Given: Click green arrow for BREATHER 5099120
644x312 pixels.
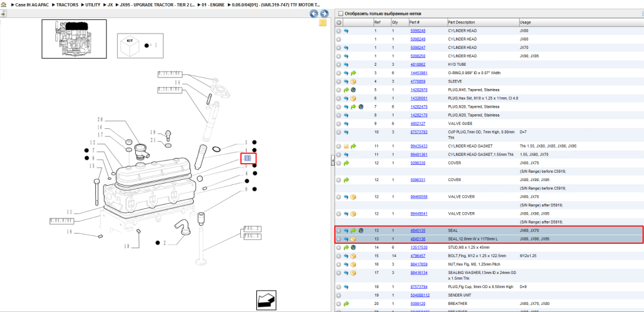Looking at the screenshot, I should 346,304.
